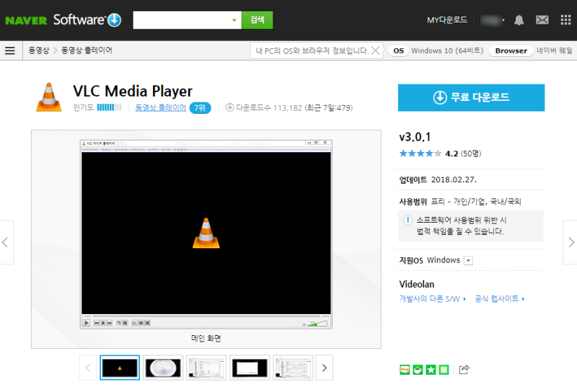Image resolution: width=577 pixels, height=392 pixels.
Task: Click the 동영상 breadcrumb
Action: point(39,50)
